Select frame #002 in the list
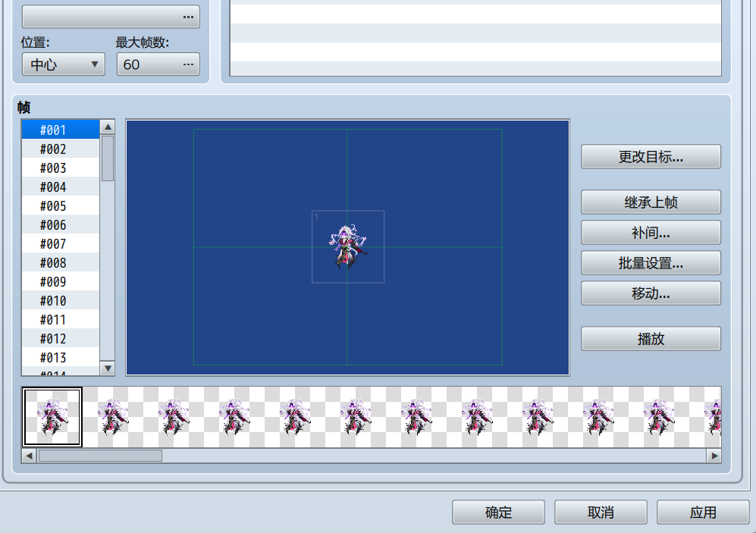 (x=61, y=149)
